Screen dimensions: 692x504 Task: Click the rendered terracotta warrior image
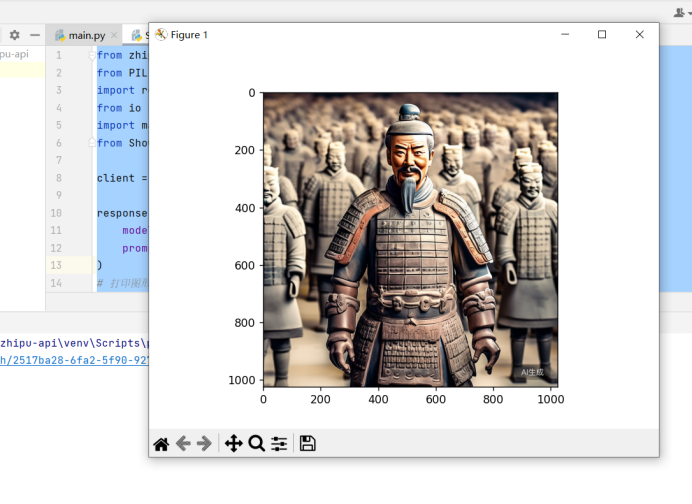click(410, 240)
